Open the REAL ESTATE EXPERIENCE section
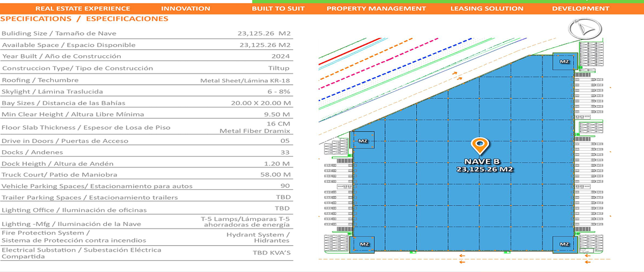 pos(83,8)
